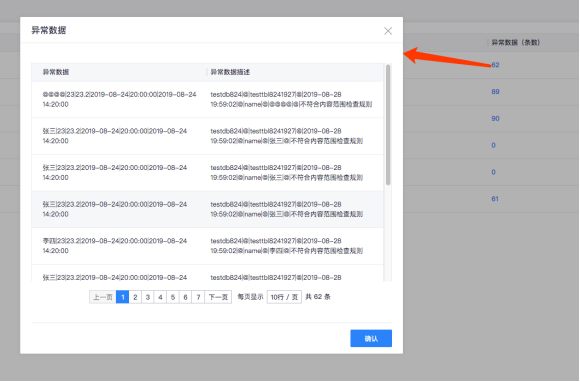Select page 5 in pagination
Image resolution: width=580 pixels, height=382 pixels.
pyautogui.click(x=173, y=297)
